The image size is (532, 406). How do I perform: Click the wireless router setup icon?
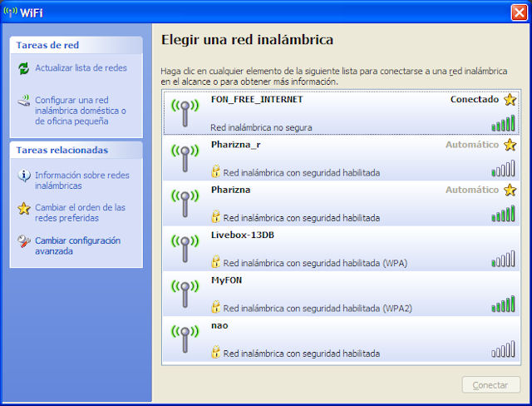coord(24,101)
